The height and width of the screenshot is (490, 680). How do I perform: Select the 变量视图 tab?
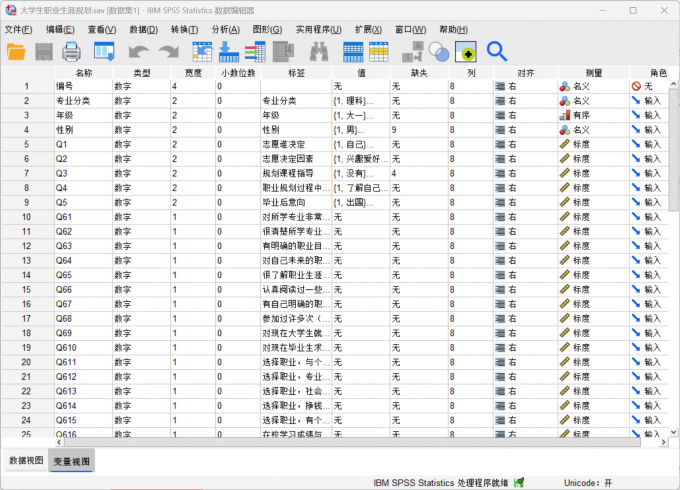(x=71, y=460)
